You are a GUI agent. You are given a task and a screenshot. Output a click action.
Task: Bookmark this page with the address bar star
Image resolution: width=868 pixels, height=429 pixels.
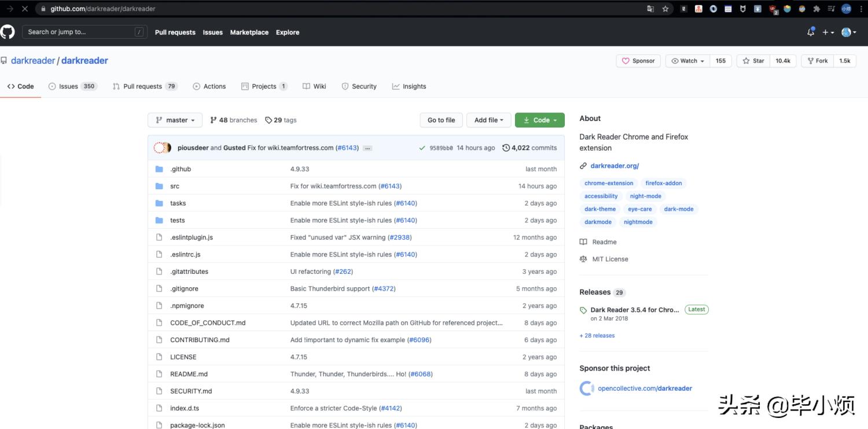(x=665, y=9)
